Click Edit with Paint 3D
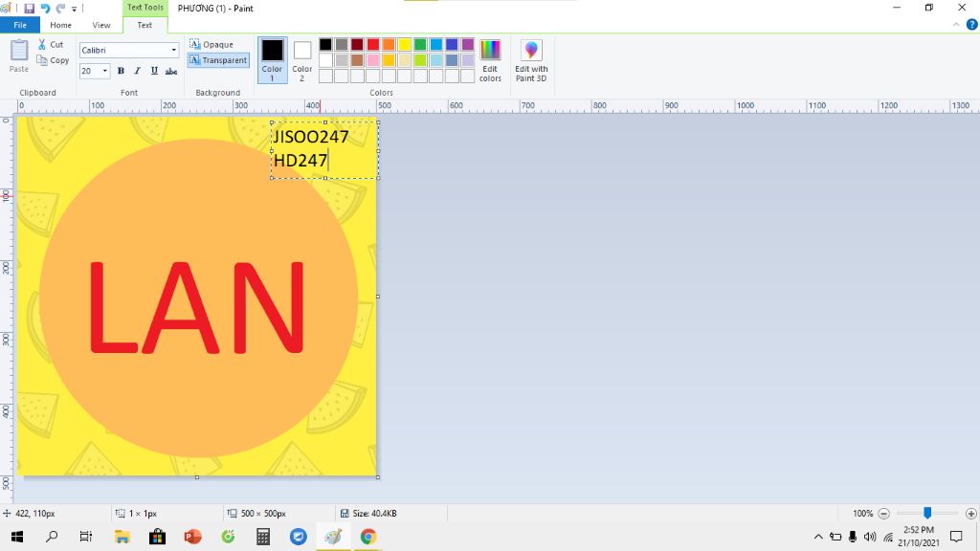This screenshot has height=551, width=980. (531, 60)
